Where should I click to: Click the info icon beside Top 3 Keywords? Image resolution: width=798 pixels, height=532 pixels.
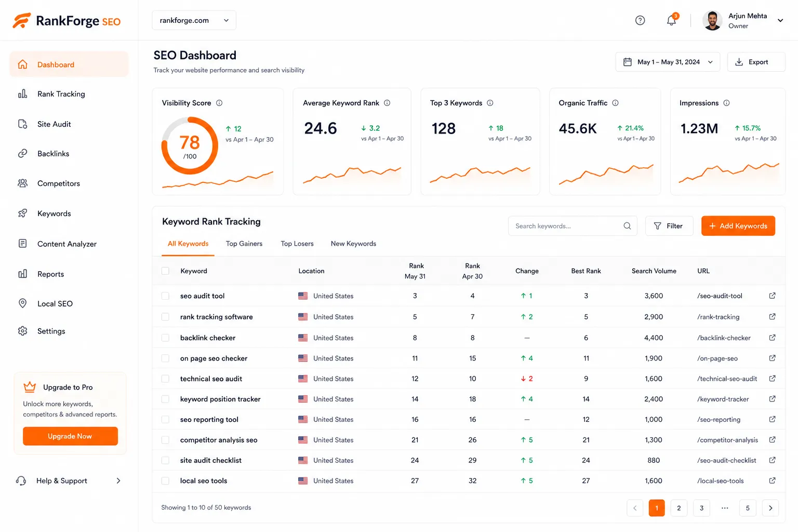tap(490, 103)
